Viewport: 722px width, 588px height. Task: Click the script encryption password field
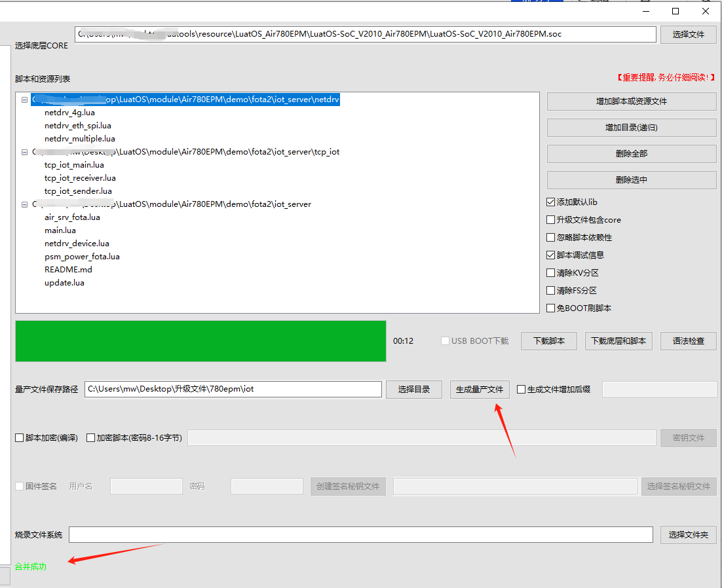coord(422,437)
